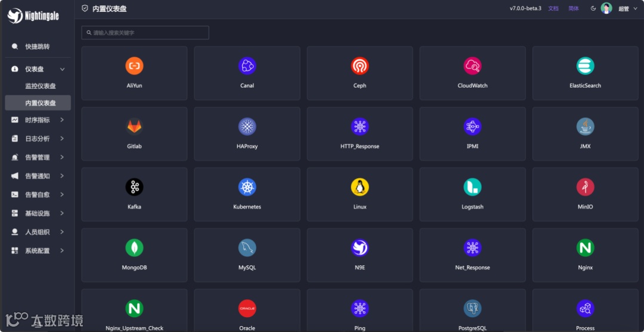The width and height of the screenshot is (644, 332).
Task: Click the Gitlab fox icon
Action: (134, 126)
